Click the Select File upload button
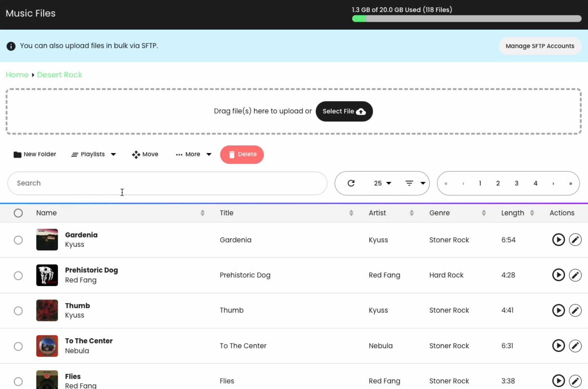The width and height of the screenshot is (588, 389). coord(344,111)
